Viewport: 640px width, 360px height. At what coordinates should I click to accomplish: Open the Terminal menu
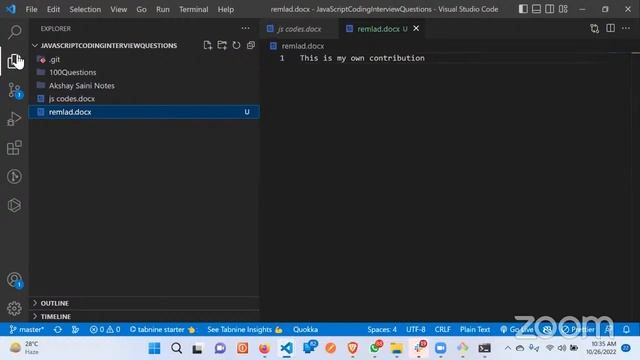[193, 9]
